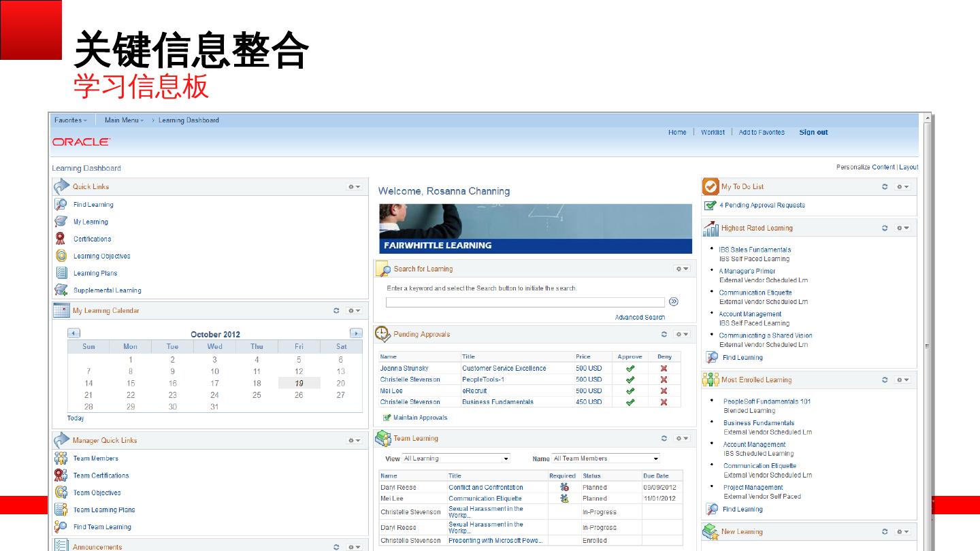Refresh the Pending Approvals pagelet
Image resolution: width=980 pixels, height=551 pixels.
(664, 334)
